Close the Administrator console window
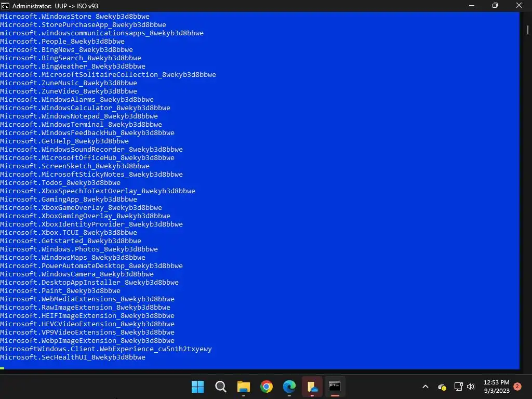 point(519,5)
